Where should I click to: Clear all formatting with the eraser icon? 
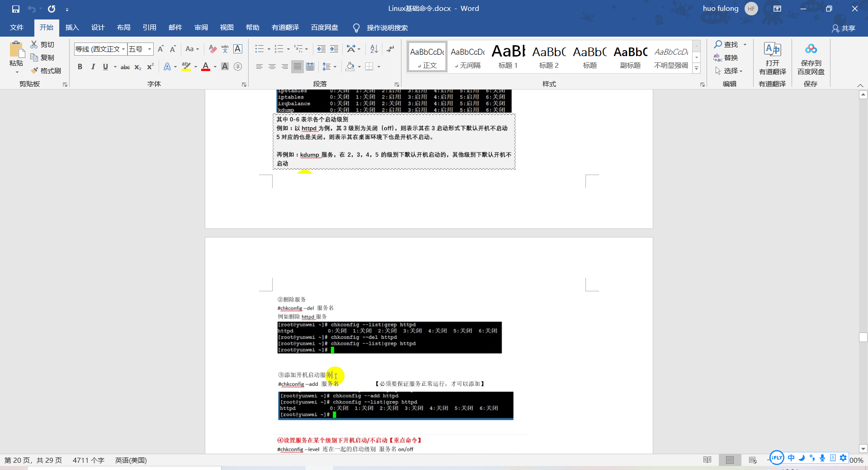212,49
